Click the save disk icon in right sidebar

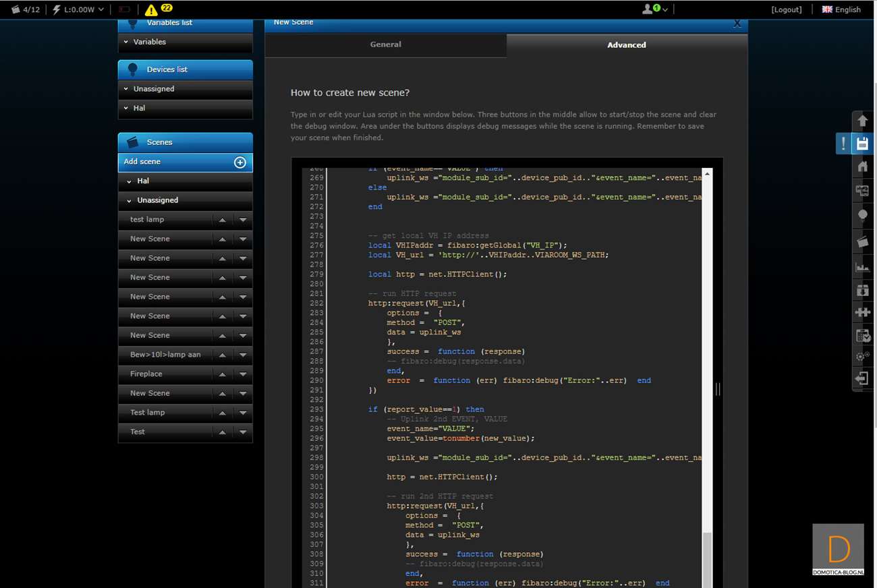862,144
